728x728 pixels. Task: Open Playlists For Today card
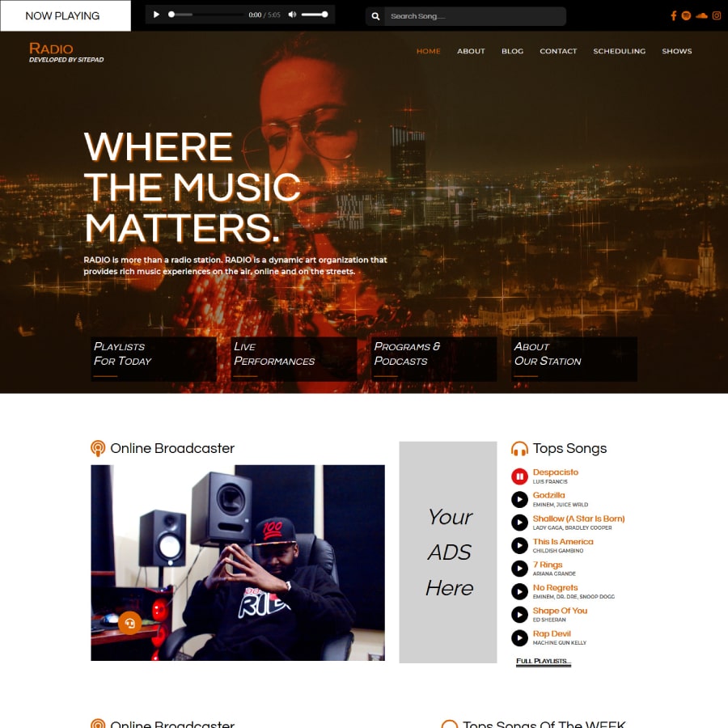(x=154, y=359)
